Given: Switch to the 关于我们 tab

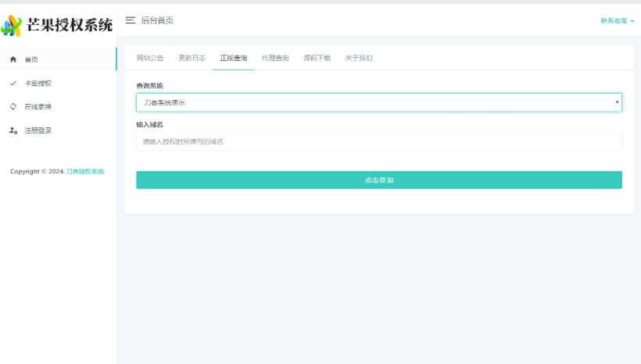Looking at the screenshot, I should (x=359, y=58).
